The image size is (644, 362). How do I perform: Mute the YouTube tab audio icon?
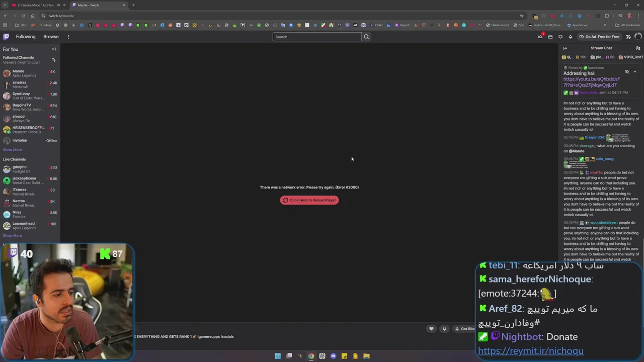pos(58,5)
